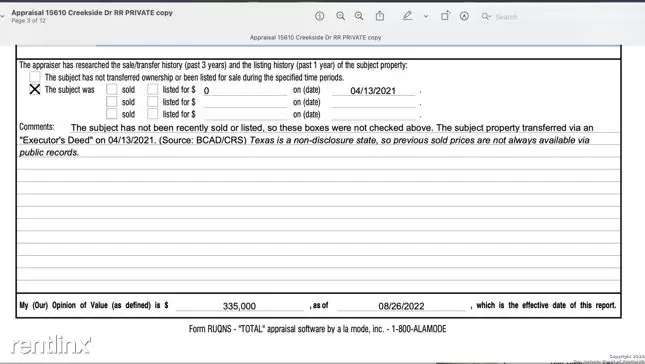The height and width of the screenshot is (364, 645).
Task: Click the first row price field containing 0
Action: [x=245, y=90]
